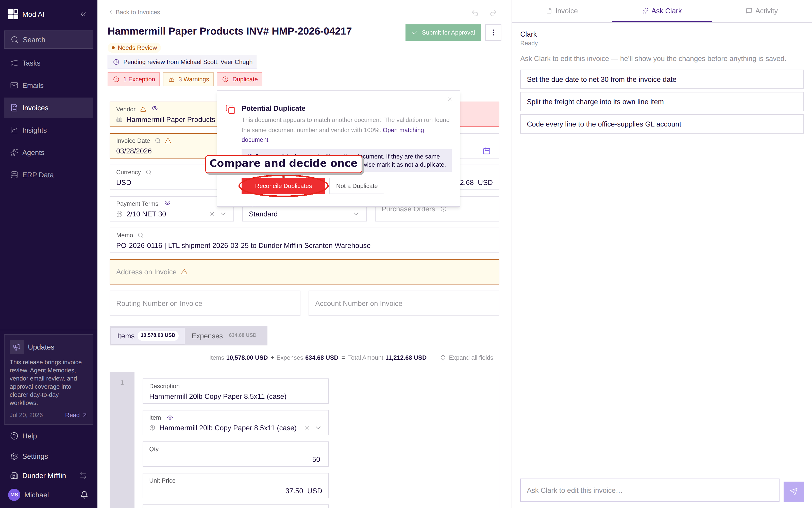Switch to the Ask Clark tab

(662, 11)
